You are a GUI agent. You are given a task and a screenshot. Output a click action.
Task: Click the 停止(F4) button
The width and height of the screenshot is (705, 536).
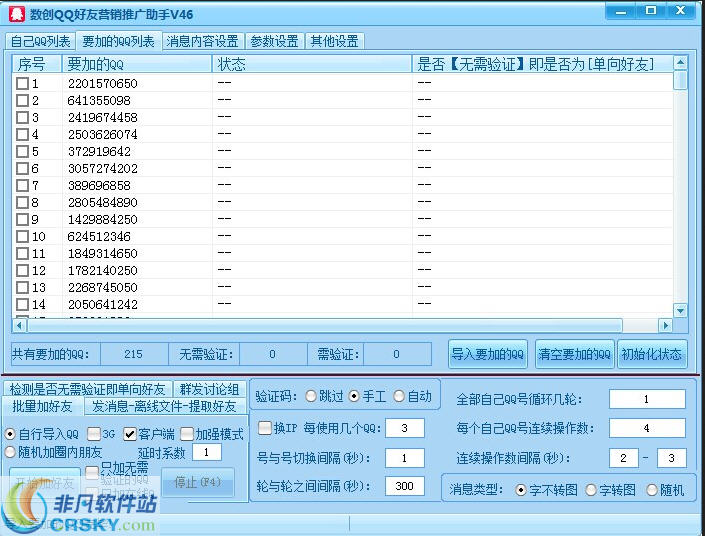(x=198, y=482)
